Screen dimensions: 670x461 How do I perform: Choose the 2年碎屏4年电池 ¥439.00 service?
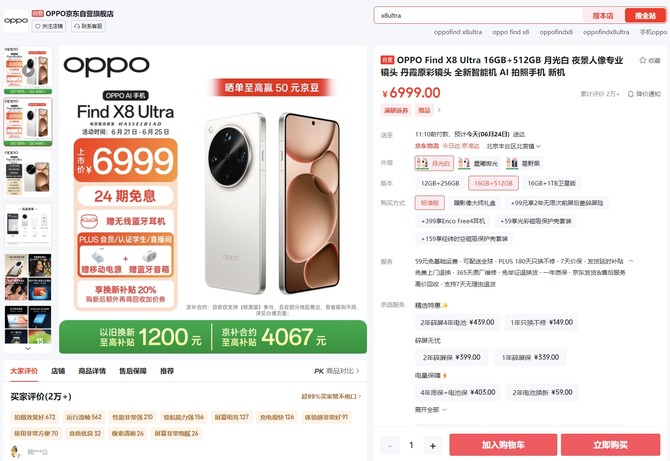(x=457, y=323)
